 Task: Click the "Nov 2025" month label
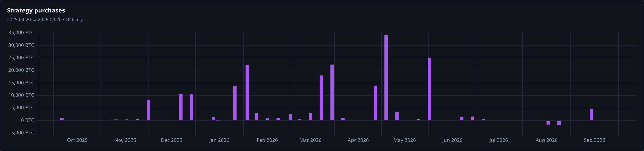125,140
